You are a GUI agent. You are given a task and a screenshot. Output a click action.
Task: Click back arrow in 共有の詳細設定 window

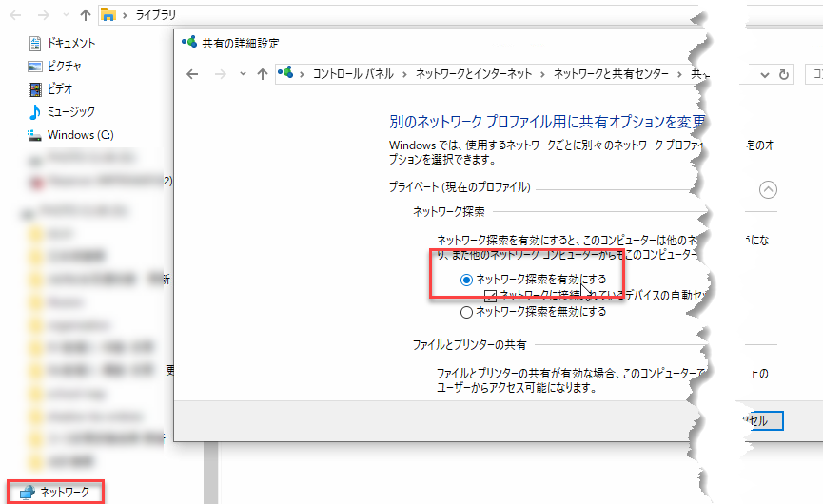191,74
